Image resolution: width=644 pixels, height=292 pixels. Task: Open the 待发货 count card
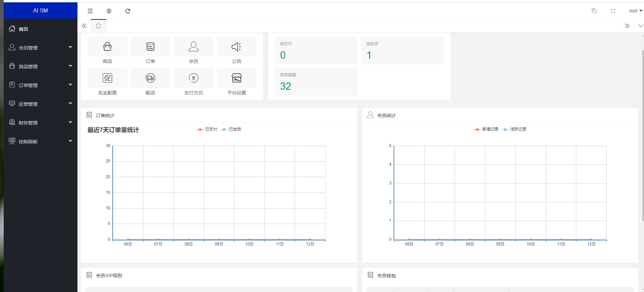402,50
